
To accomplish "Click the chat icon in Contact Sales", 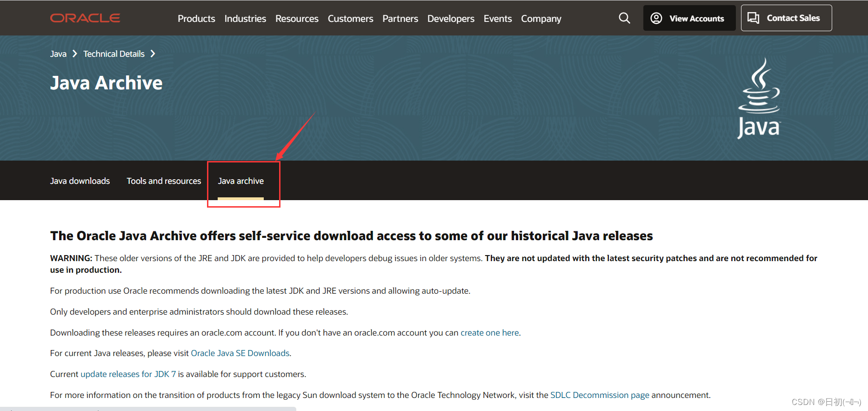I will click(753, 18).
